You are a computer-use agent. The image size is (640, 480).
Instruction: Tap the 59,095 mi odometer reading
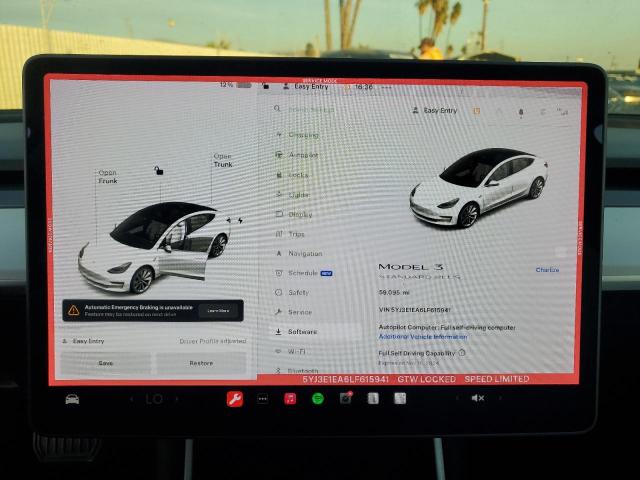(394, 292)
